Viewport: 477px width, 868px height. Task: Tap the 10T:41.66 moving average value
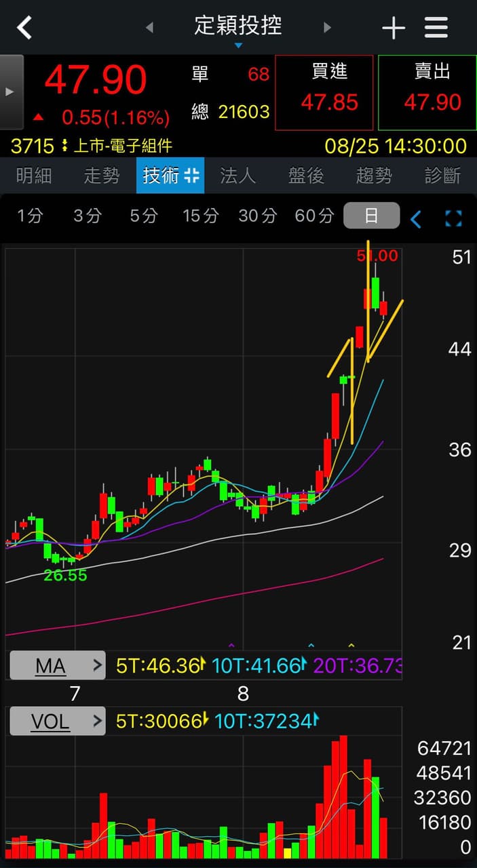point(258,666)
